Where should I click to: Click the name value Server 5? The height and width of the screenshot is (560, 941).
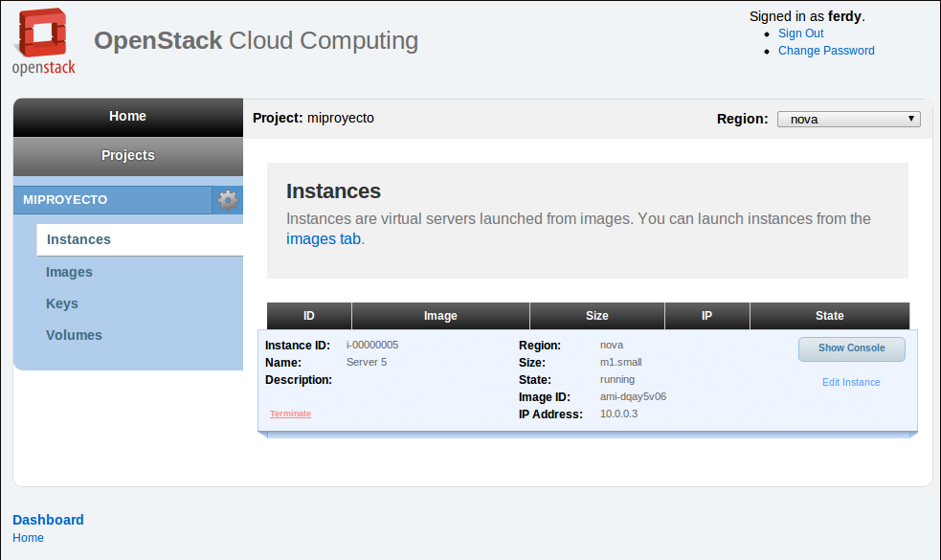367,363
